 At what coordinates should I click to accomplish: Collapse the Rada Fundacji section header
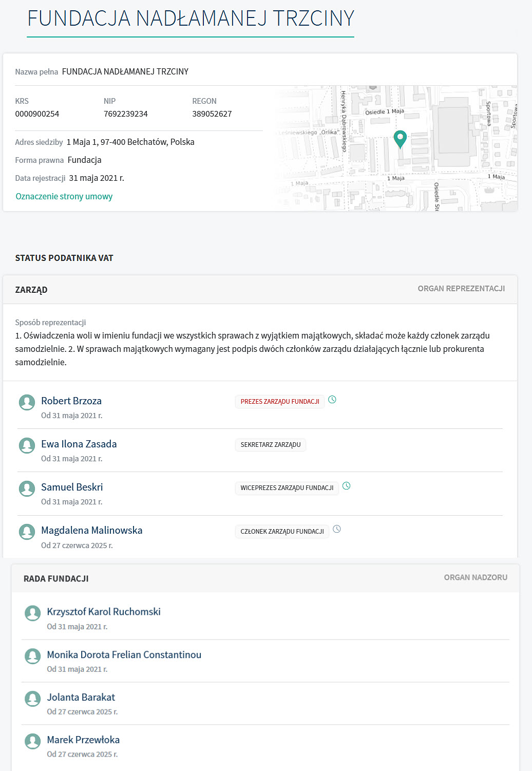pyautogui.click(x=56, y=578)
